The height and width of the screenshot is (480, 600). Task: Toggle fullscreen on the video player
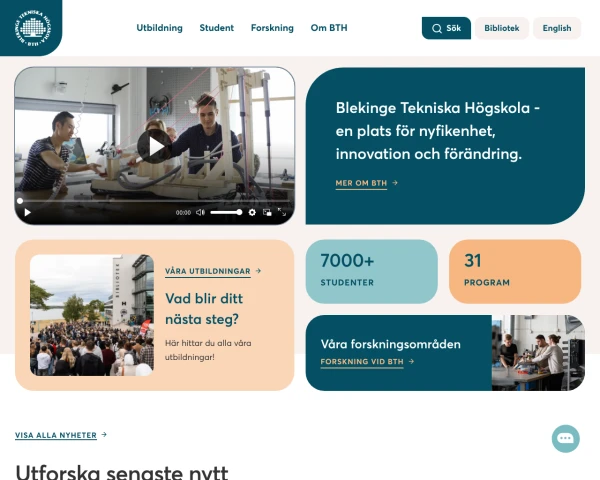coord(282,212)
